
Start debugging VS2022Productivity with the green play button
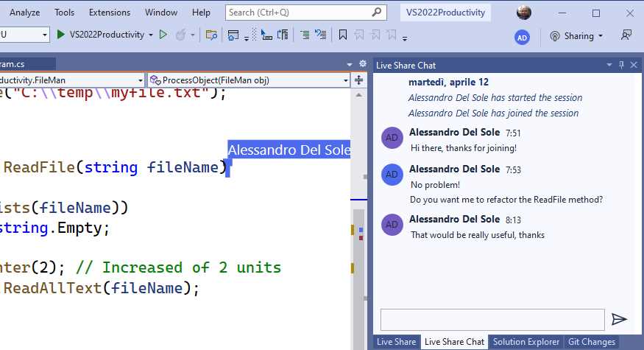61,35
